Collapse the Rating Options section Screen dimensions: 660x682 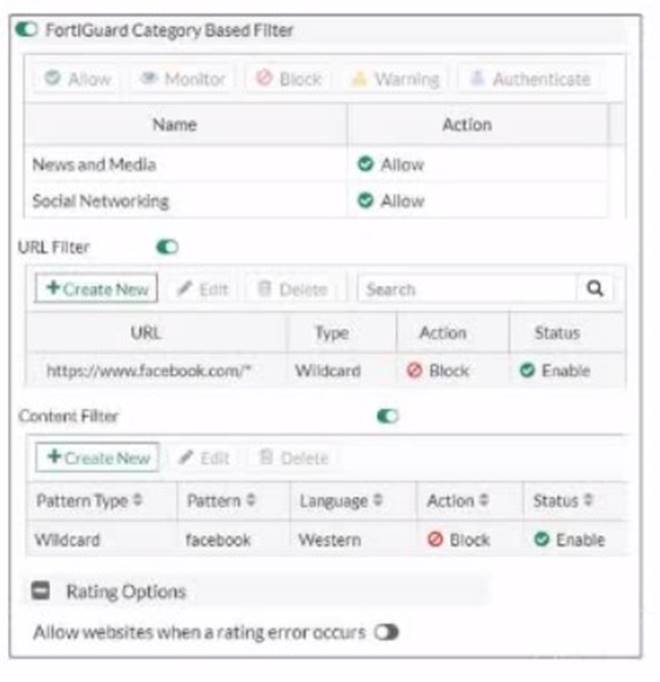(x=40, y=591)
